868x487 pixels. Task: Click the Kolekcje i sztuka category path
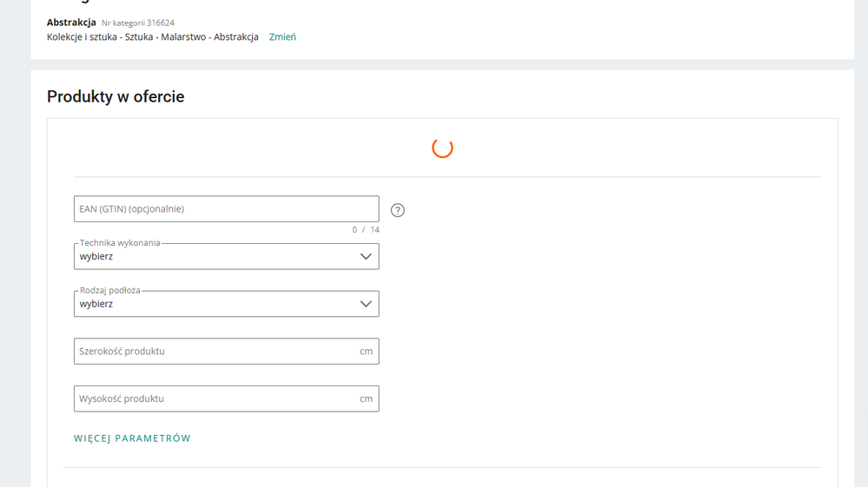(152, 37)
